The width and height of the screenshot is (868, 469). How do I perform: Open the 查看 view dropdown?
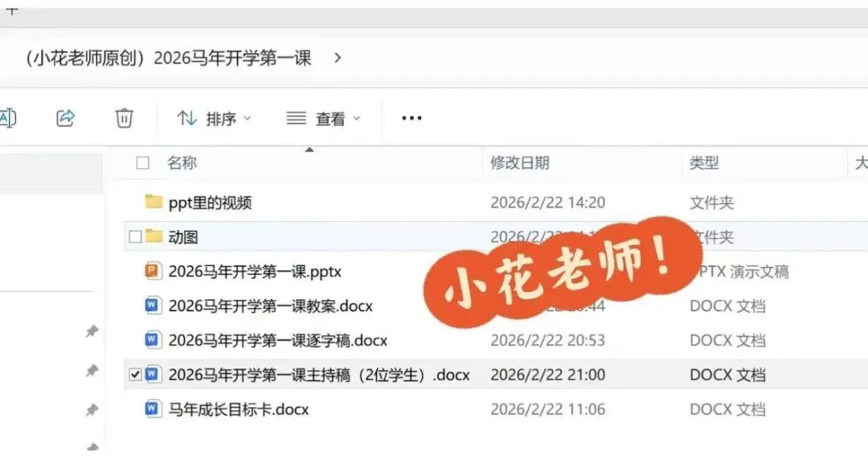(x=323, y=118)
